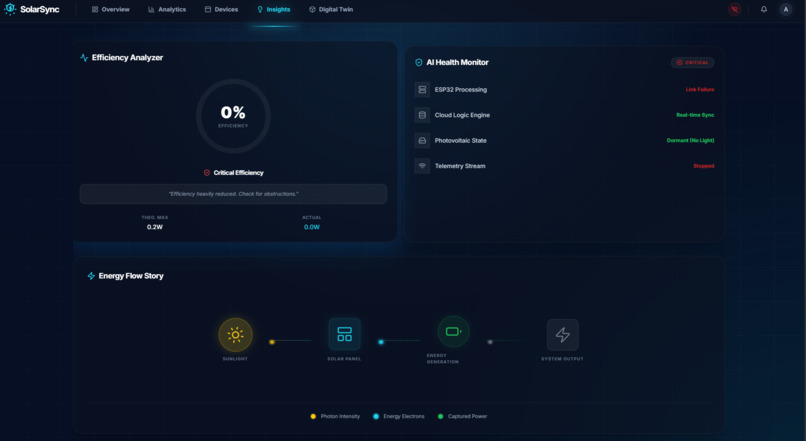
Task: Click the Critical Efficiency label
Action: coord(239,173)
